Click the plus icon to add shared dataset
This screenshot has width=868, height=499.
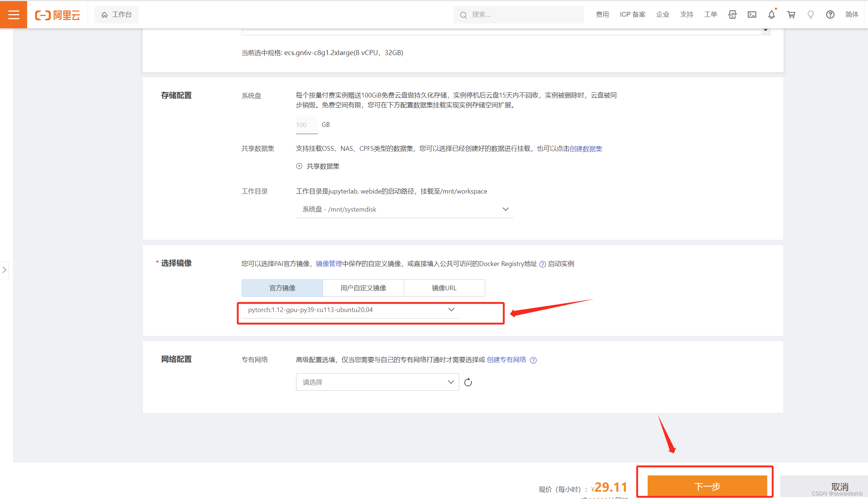click(299, 166)
